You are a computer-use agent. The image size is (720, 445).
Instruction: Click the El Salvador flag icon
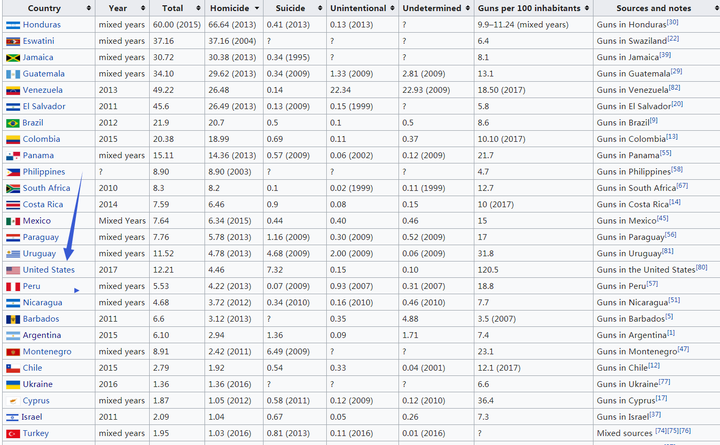[x=13, y=107]
